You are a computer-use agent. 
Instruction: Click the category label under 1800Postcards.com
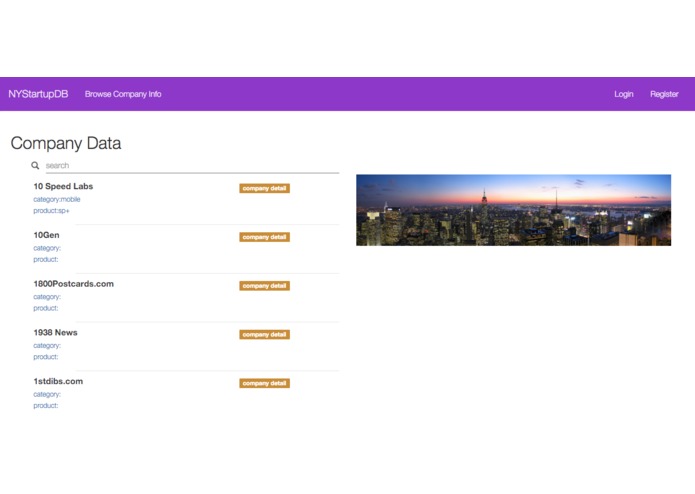coord(47,297)
